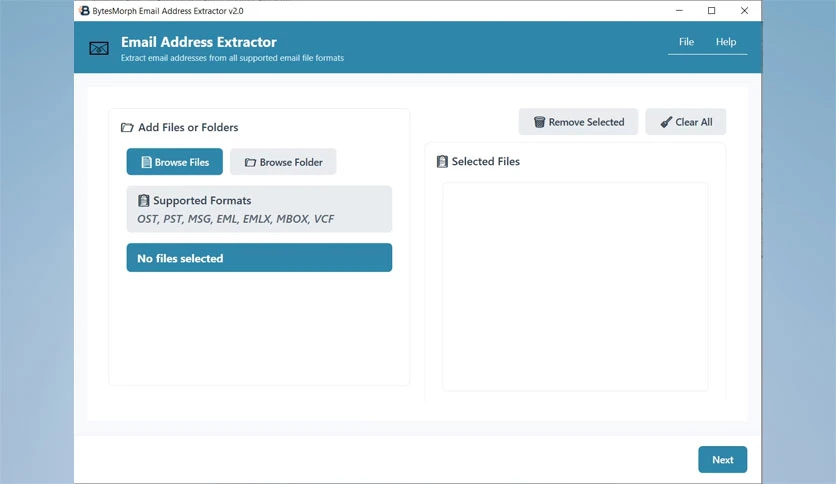The image size is (836, 484).
Task: Minimize the Email Address Extractor window
Action: click(679, 11)
